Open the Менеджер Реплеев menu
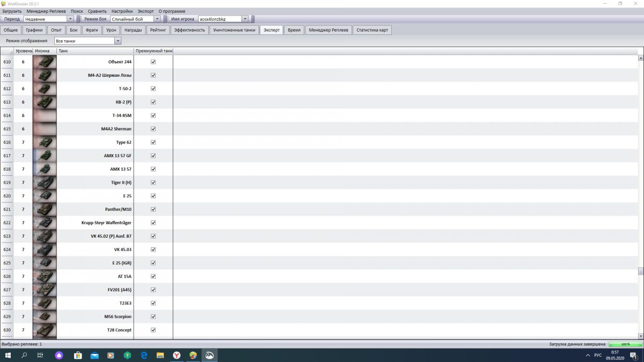Image resolution: width=644 pixels, height=362 pixels. point(46,11)
